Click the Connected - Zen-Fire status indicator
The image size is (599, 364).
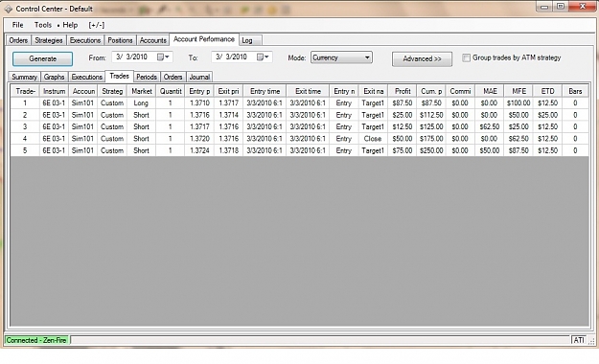point(36,340)
